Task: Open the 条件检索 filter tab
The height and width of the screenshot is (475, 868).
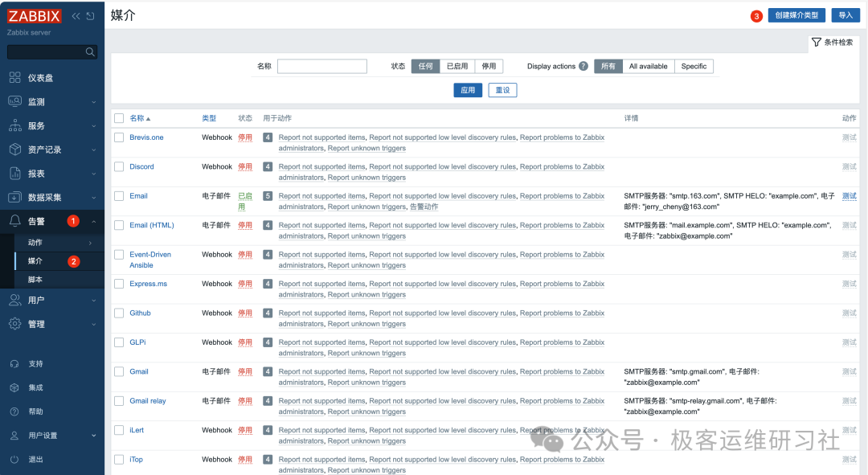Action: click(x=833, y=43)
